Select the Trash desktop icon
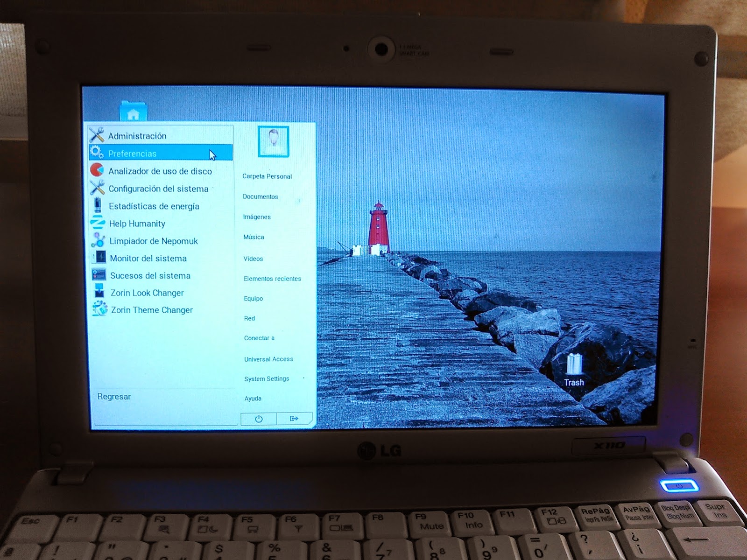Screen dimensions: 747x560 pyautogui.click(x=574, y=371)
